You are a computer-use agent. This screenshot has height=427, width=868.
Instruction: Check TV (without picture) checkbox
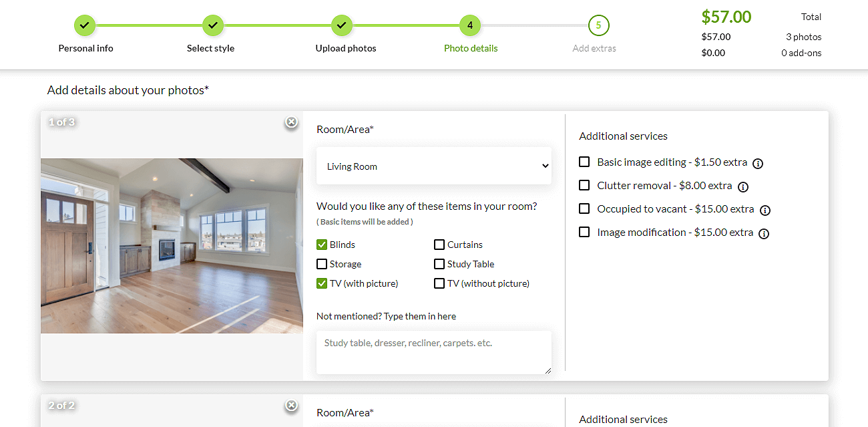439,283
